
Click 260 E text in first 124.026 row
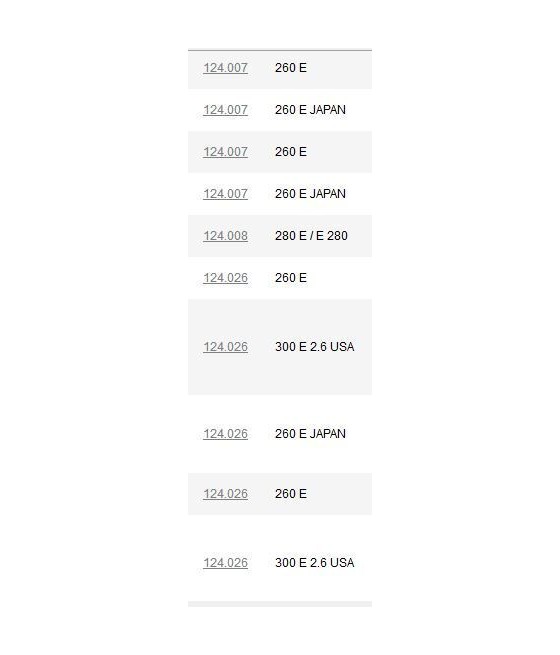291,278
